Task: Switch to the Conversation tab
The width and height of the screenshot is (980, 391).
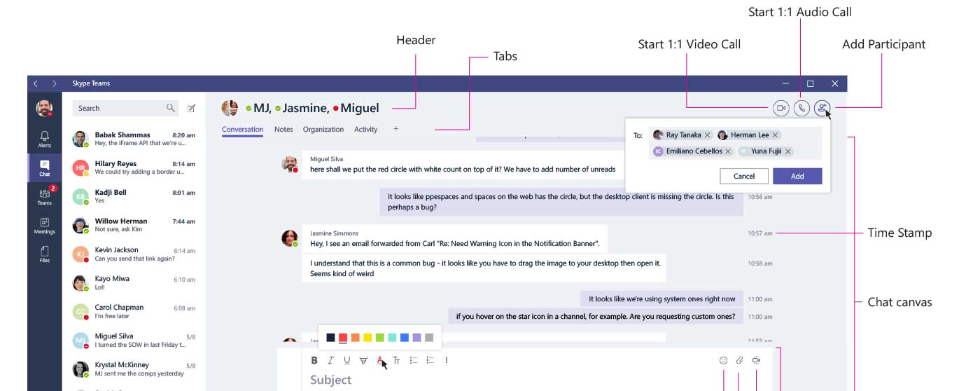Action: [242, 130]
